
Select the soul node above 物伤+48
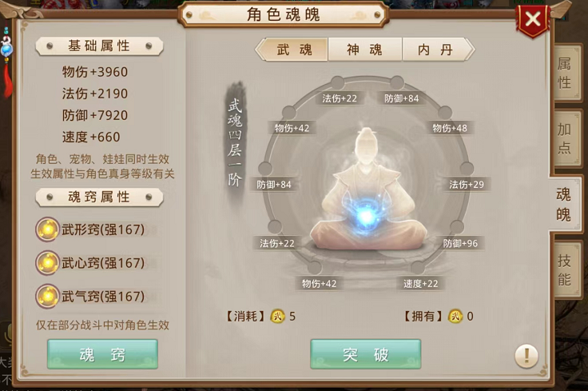coord(445,113)
